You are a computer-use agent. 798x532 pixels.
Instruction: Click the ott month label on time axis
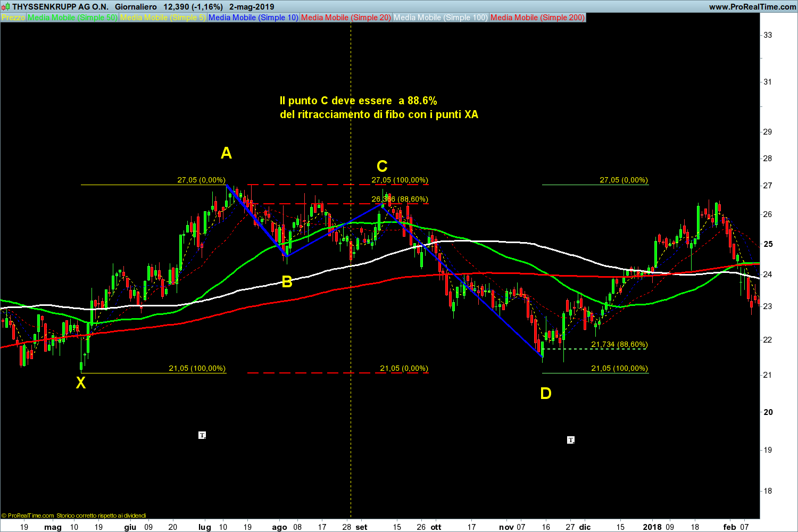coord(436,527)
